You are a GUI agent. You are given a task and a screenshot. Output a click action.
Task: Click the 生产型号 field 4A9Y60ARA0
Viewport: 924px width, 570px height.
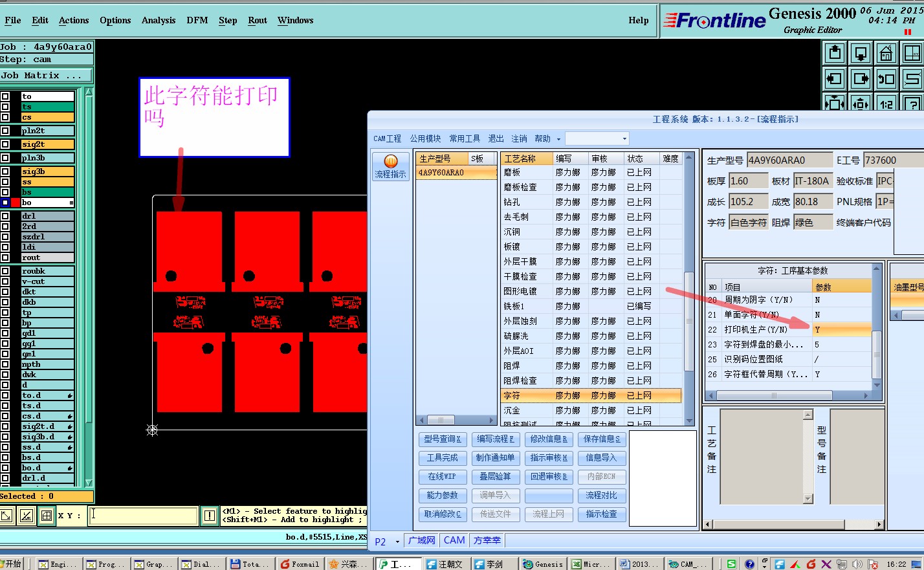click(789, 160)
